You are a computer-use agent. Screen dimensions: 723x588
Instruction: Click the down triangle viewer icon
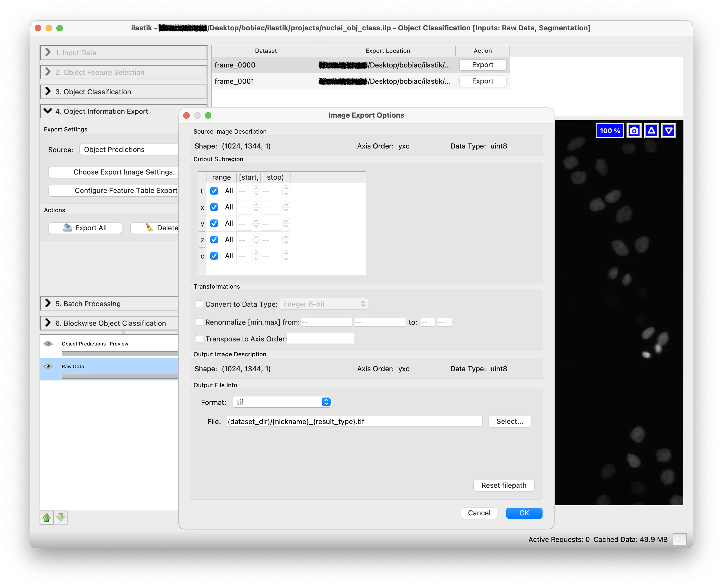669,131
